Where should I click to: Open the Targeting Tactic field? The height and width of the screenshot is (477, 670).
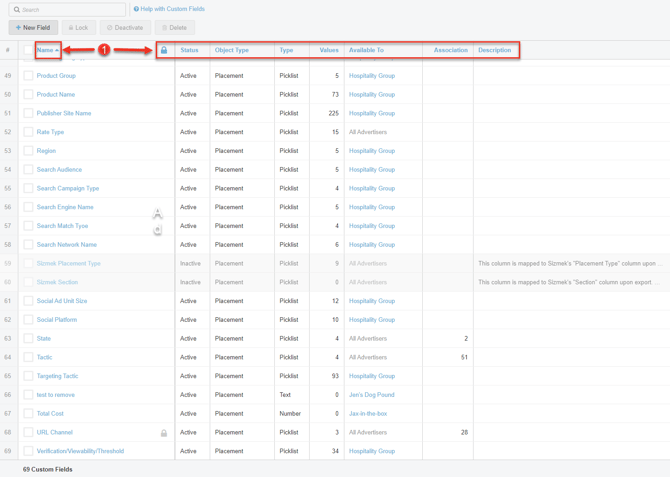57,376
